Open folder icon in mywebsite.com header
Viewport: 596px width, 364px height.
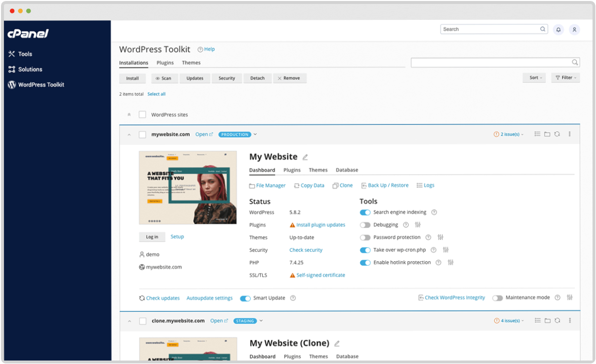tap(547, 134)
